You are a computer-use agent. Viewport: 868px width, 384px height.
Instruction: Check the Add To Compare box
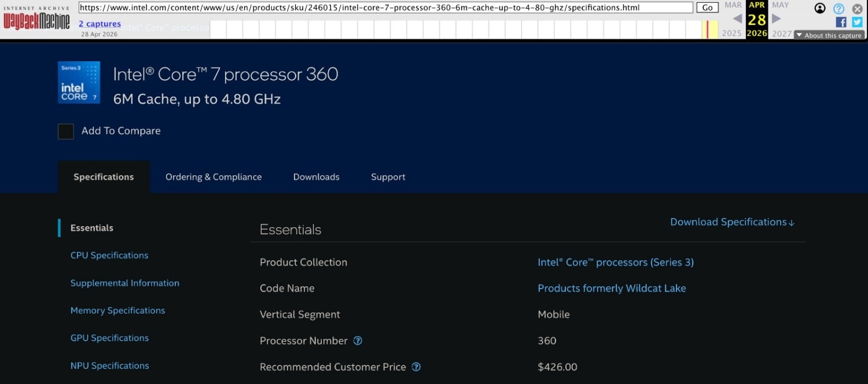click(66, 131)
